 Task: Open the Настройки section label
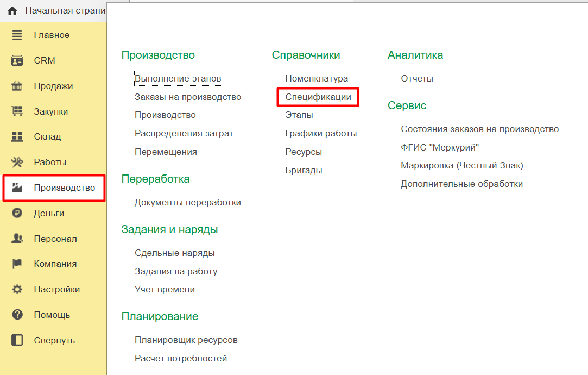(56, 290)
